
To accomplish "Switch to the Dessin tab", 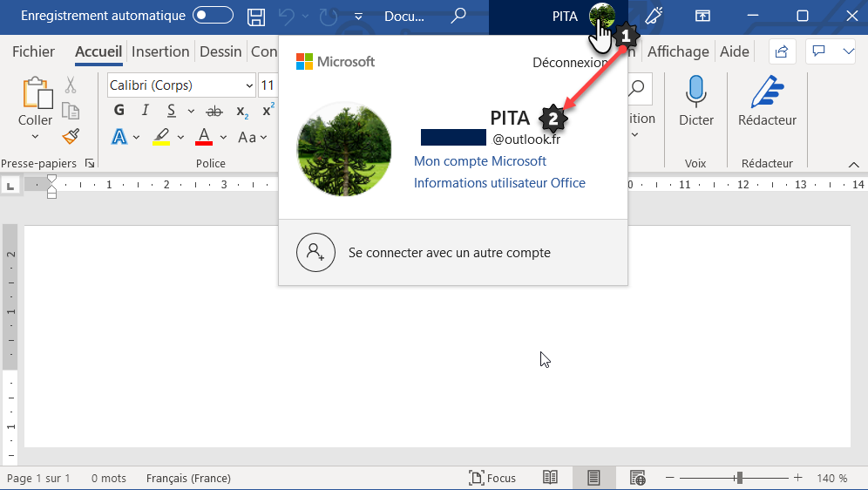I will (x=220, y=51).
